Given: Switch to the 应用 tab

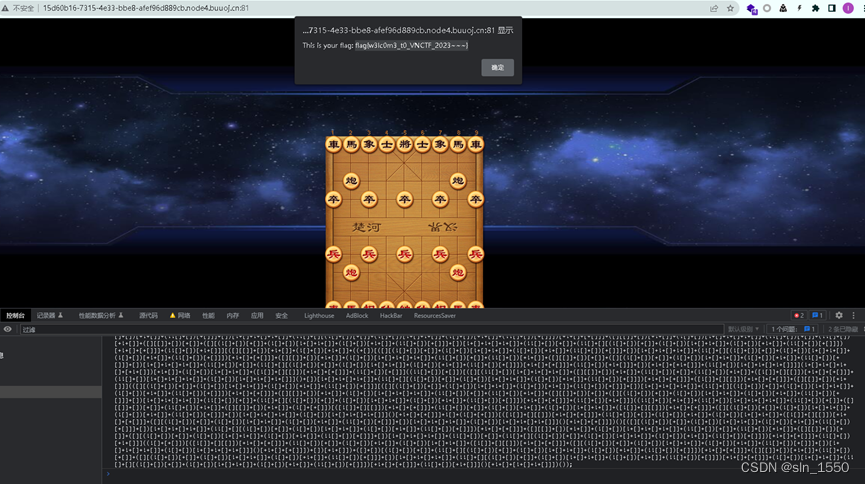Looking at the screenshot, I should [257, 316].
